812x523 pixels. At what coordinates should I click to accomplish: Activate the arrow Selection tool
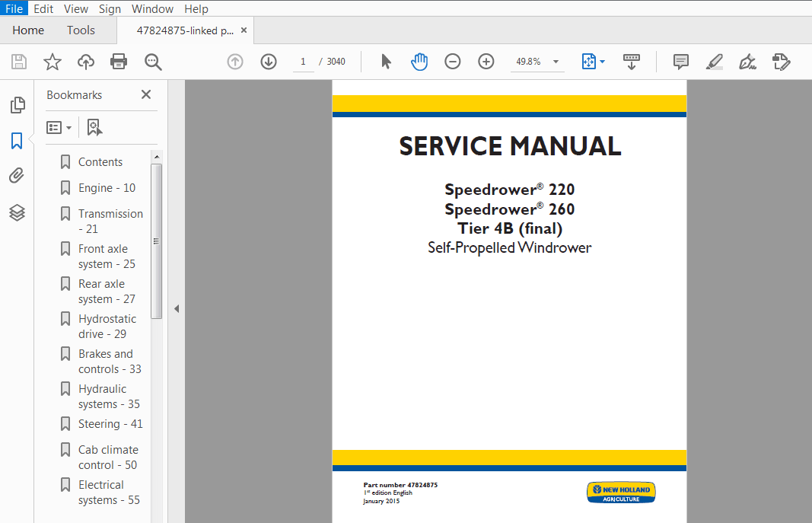[386, 62]
